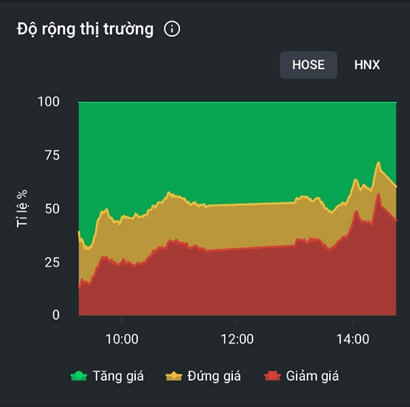Click the Tỉ lệ % axis title
The width and height of the screenshot is (410, 407).
click(x=22, y=209)
